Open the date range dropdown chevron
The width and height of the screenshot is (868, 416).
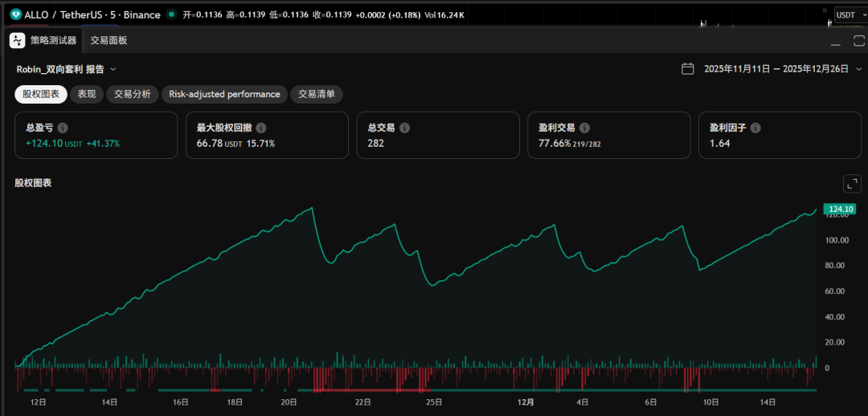click(858, 69)
